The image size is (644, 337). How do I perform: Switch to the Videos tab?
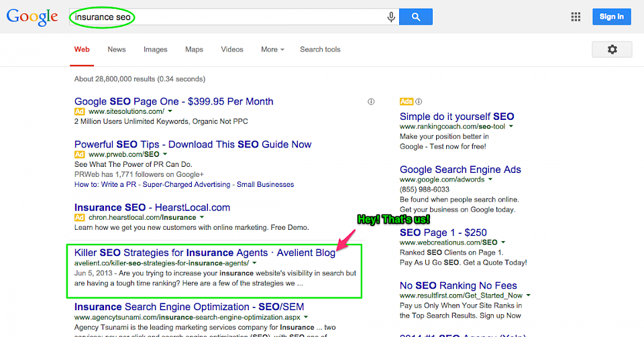point(232,49)
